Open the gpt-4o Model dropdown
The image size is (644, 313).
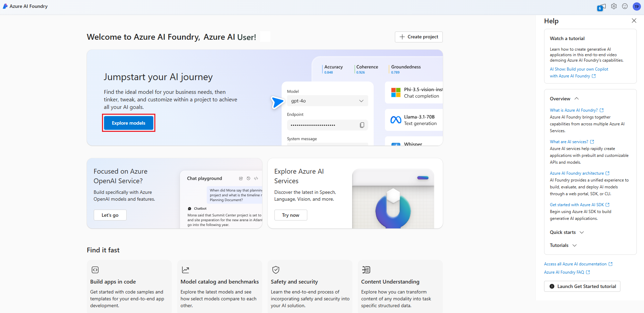click(327, 101)
